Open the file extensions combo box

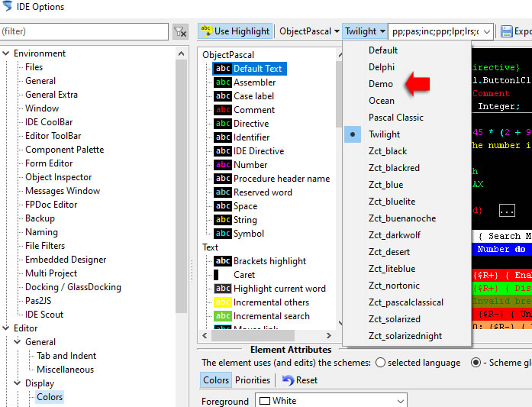tap(440, 31)
